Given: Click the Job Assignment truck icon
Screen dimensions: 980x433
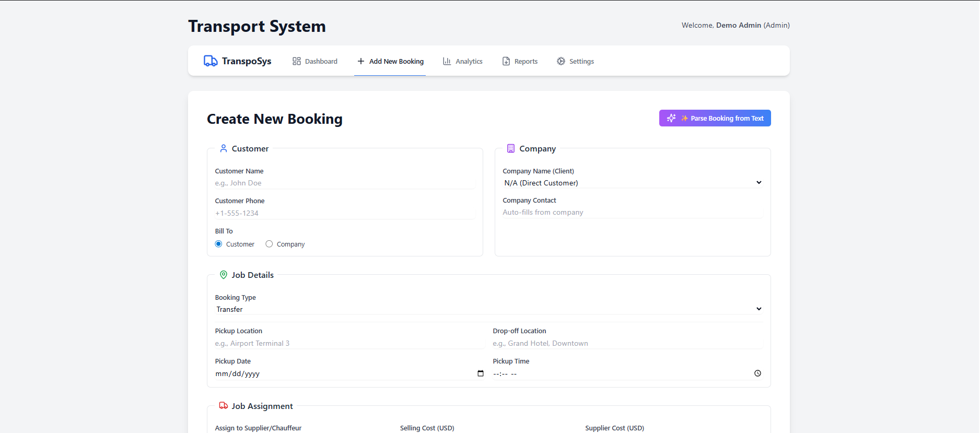Looking at the screenshot, I should [224, 406].
